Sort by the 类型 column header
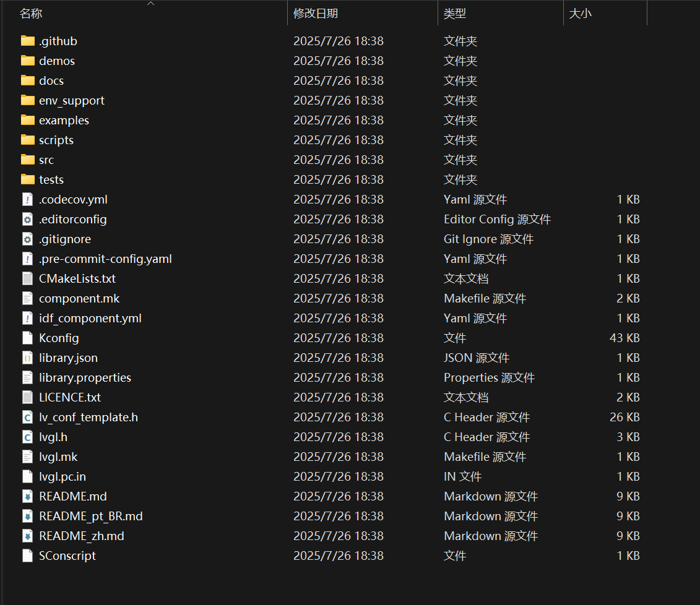This screenshot has width=700, height=605. tap(455, 14)
